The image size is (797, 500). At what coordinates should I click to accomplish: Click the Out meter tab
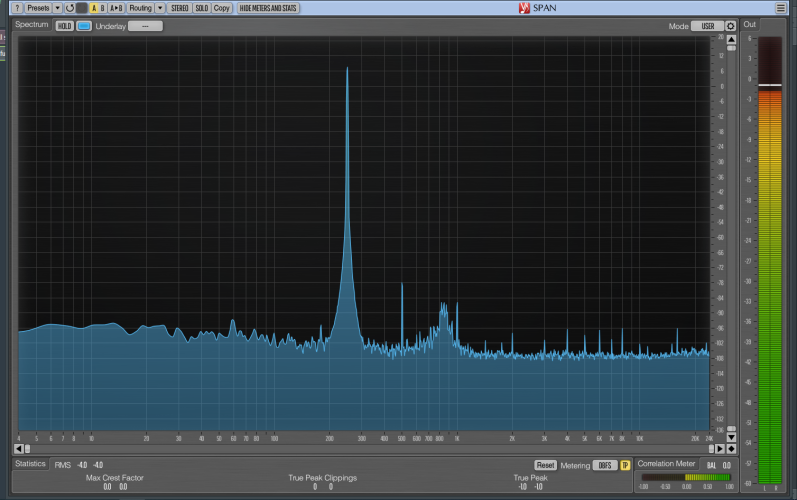tap(750, 24)
